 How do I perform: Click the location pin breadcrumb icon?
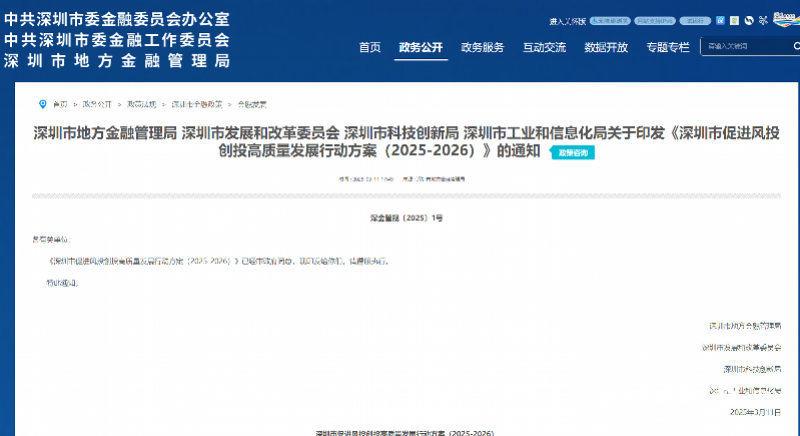point(43,104)
